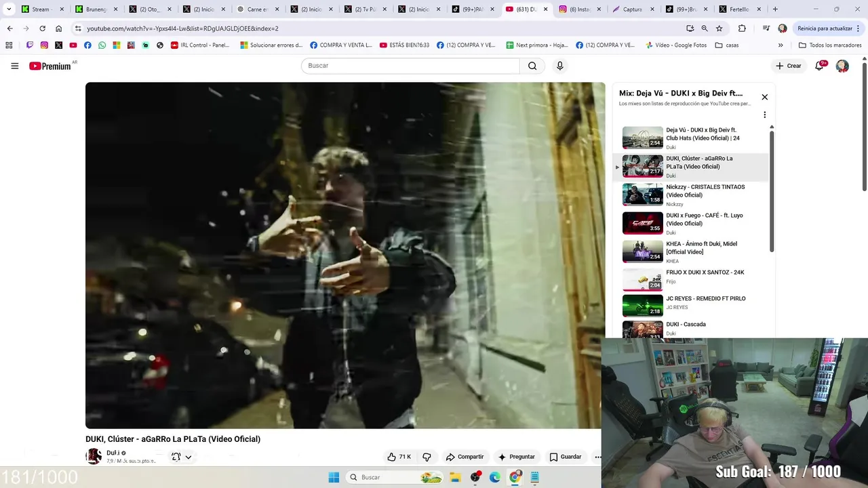Click the playlist panel scrollbar
Screen dimensions: 868x488
tap(772, 191)
